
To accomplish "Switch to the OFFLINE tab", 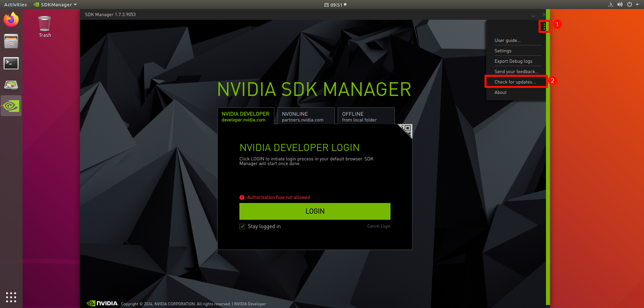I will click(x=366, y=116).
